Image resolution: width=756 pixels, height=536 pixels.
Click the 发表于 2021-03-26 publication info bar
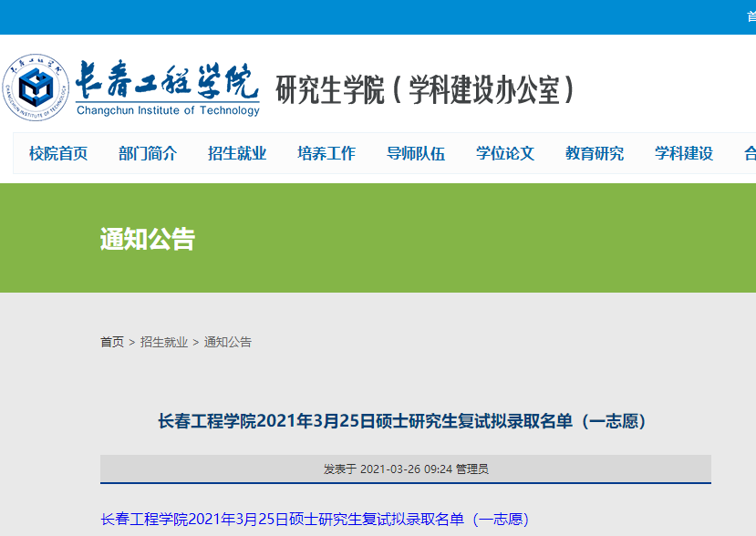[406, 469]
